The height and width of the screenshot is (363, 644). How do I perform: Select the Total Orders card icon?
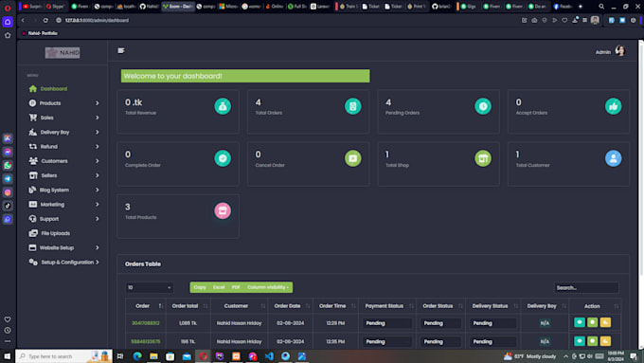pos(353,106)
